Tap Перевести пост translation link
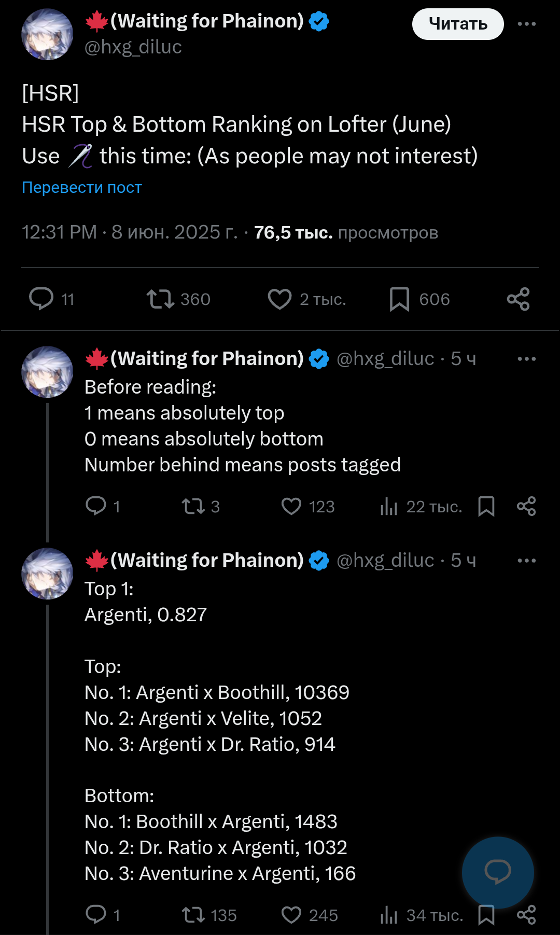Screen dimensions: 560x935 (82, 187)
